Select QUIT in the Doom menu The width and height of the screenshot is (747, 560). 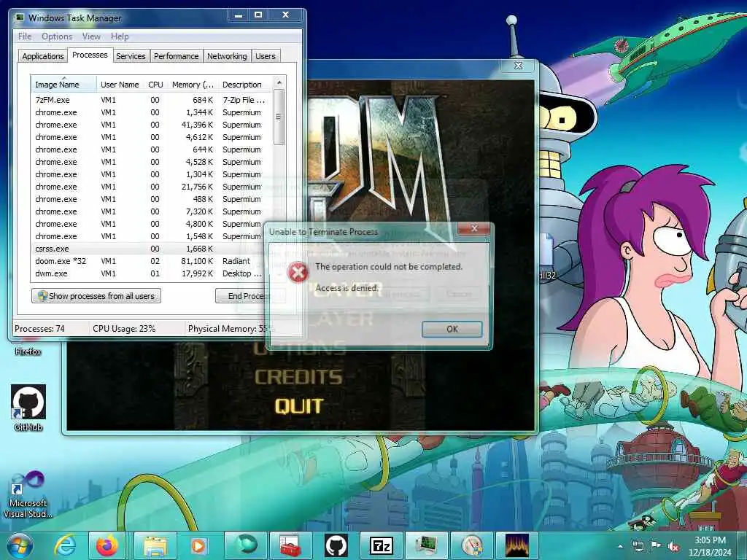coord(299,407)
